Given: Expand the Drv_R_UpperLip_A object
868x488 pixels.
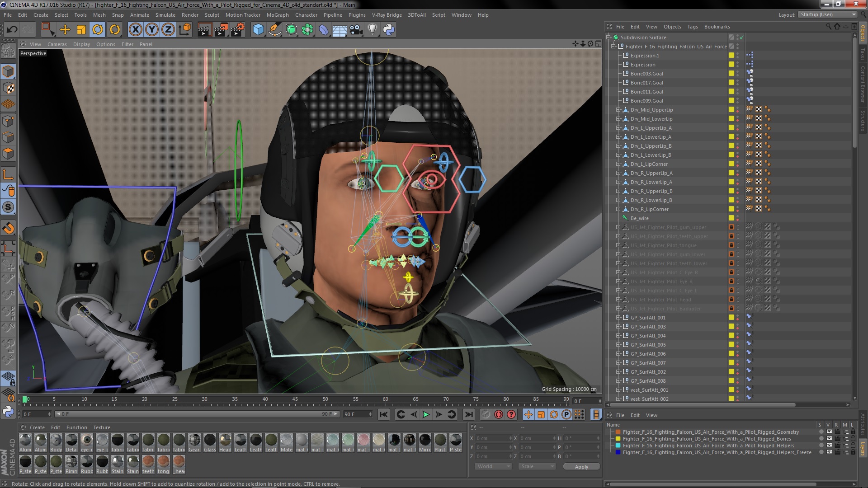Looking at the screenshot, I should (618, 173).
